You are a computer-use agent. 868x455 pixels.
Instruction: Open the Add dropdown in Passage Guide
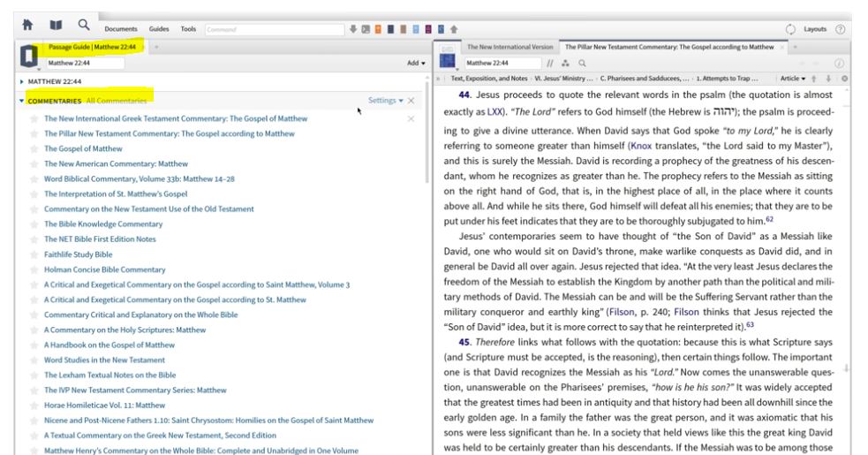click(x=416, y=64)
